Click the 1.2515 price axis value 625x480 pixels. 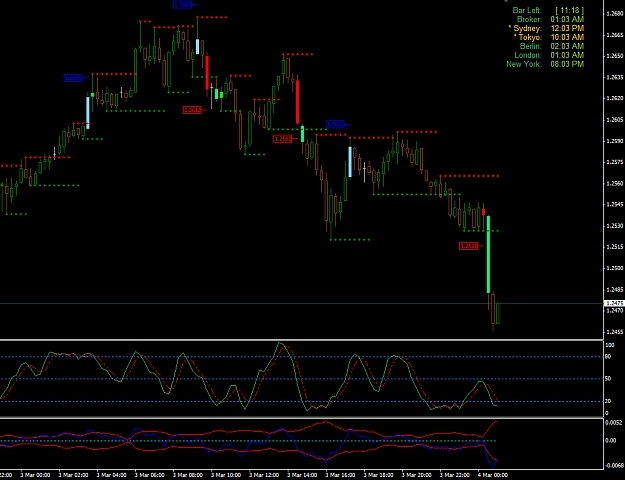coord(614,247)
